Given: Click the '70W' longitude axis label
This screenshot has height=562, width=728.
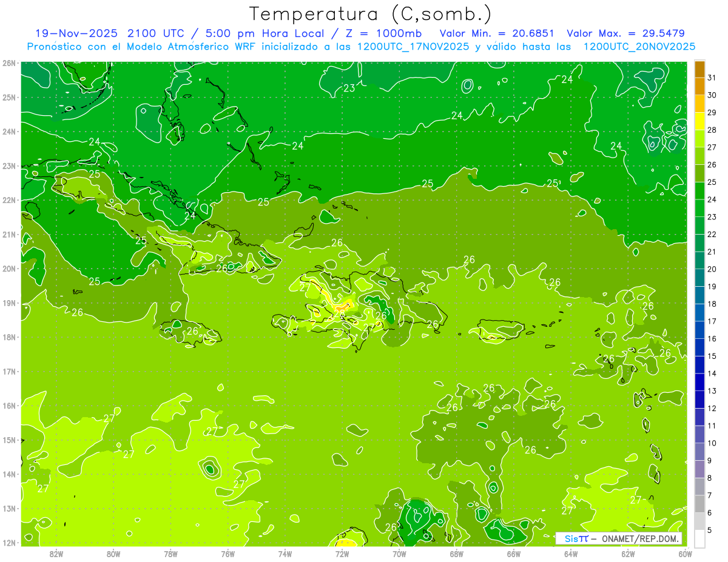Looking at the screenshot, I should pos(399,554).
